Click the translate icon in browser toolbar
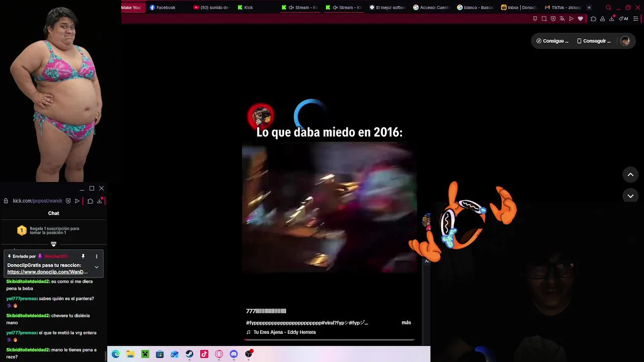This screenshot has width=644, height=362. [562, 19]
